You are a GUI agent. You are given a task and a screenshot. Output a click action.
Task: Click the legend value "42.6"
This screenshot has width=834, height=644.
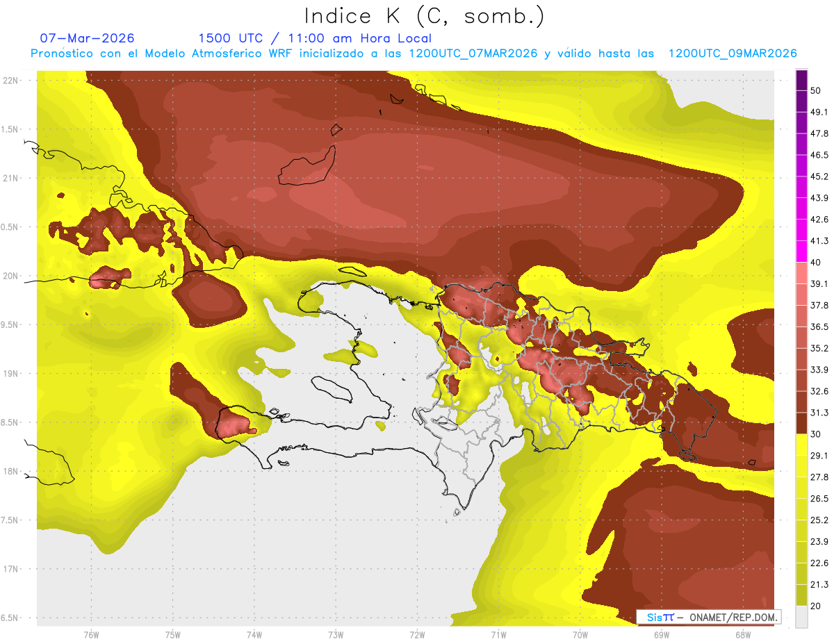(819, 220)
